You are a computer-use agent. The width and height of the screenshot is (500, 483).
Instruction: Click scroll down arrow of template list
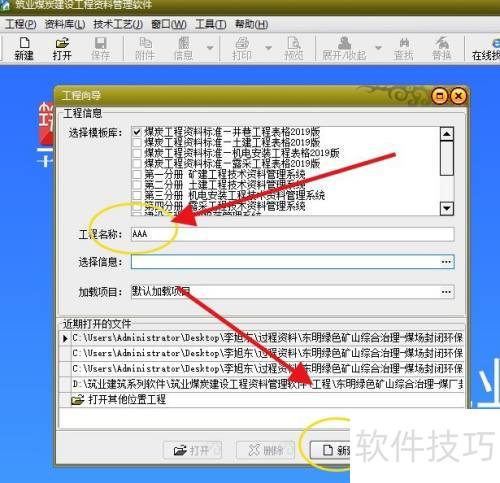tap(446, 209)
